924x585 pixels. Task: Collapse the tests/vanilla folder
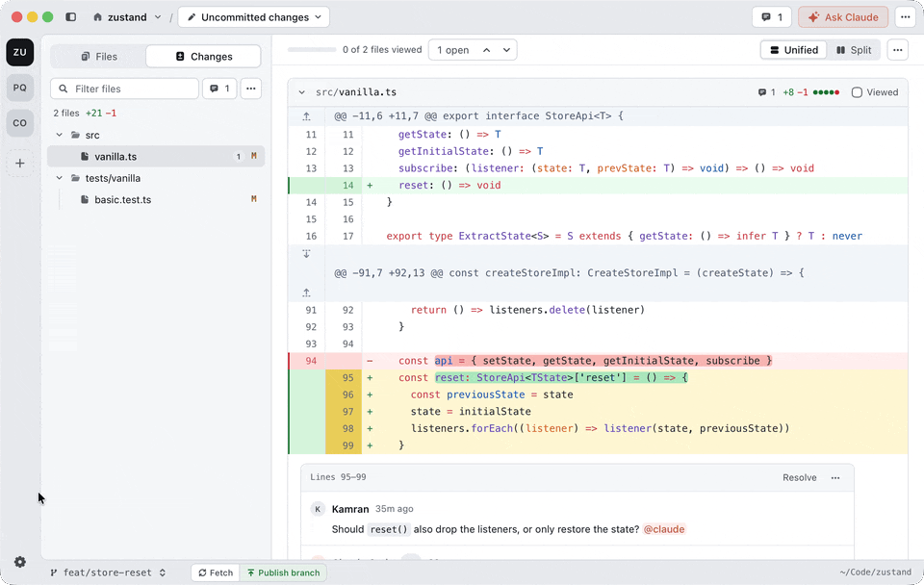click(60, 178)
